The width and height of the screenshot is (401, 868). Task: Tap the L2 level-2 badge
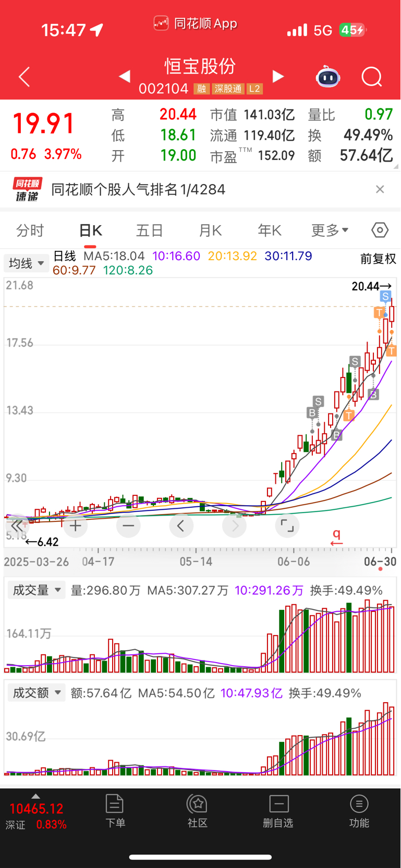[x=254, y=89]
